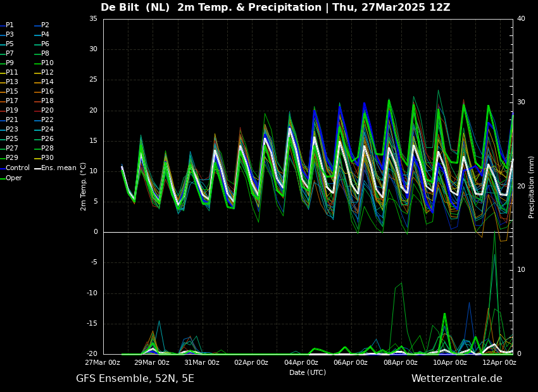Click the P8 legend label
The width and height of the screenshot is (538, 392).
45,54
